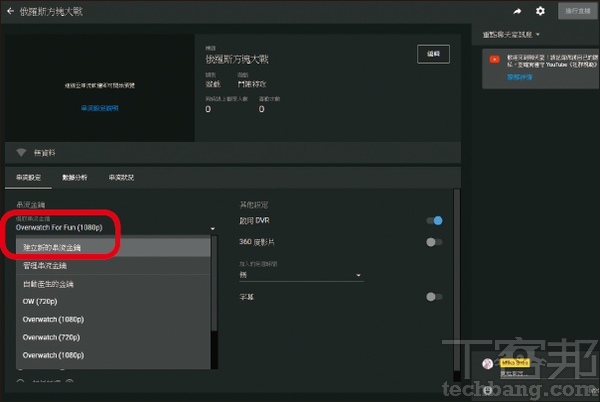Click the 編輯 edit button

[433, 54]
